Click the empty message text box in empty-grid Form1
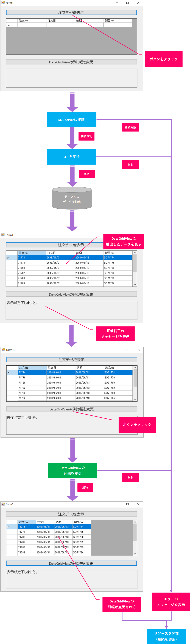Viewport: 190px width, 644px height. tap(71, 78)
